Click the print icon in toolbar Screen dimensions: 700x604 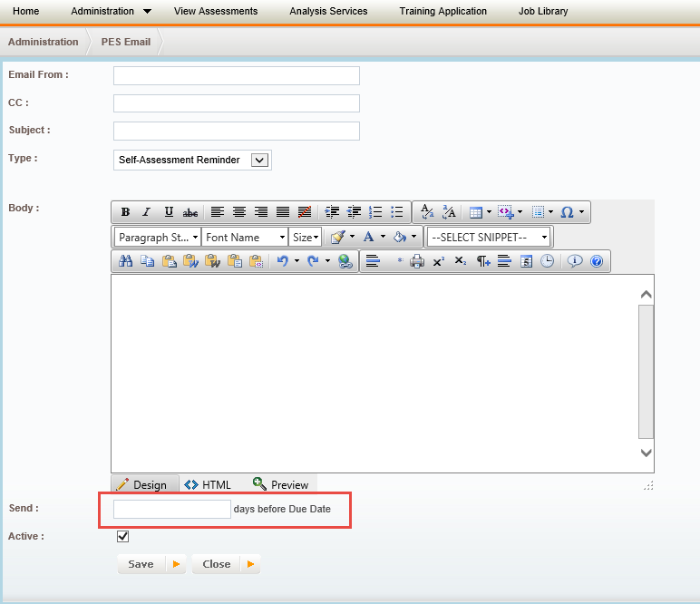tap(417, 261)
